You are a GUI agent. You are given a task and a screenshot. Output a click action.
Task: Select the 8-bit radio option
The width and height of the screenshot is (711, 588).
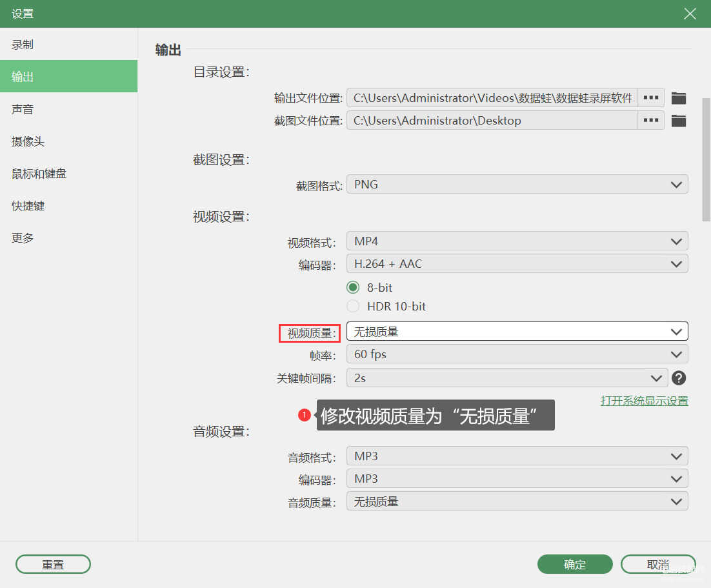click(x=353, y=287)
